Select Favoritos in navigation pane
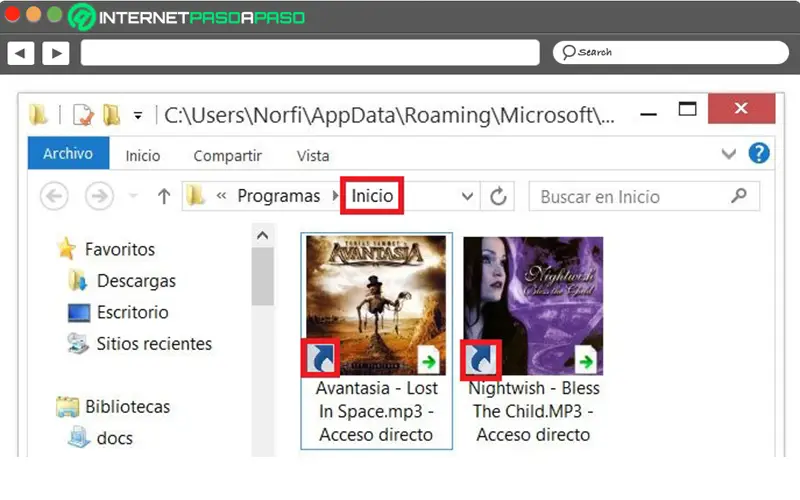800x500 pixels. pos(120,249)
